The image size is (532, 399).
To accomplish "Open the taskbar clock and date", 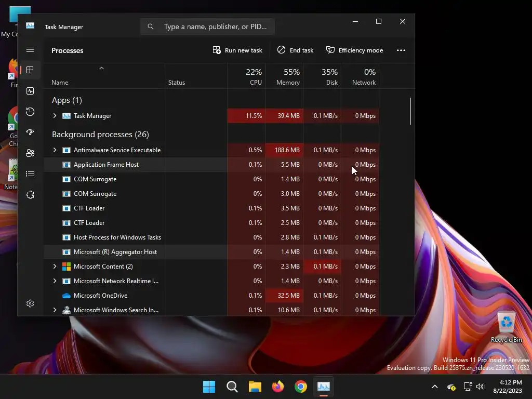I will 508,387.
